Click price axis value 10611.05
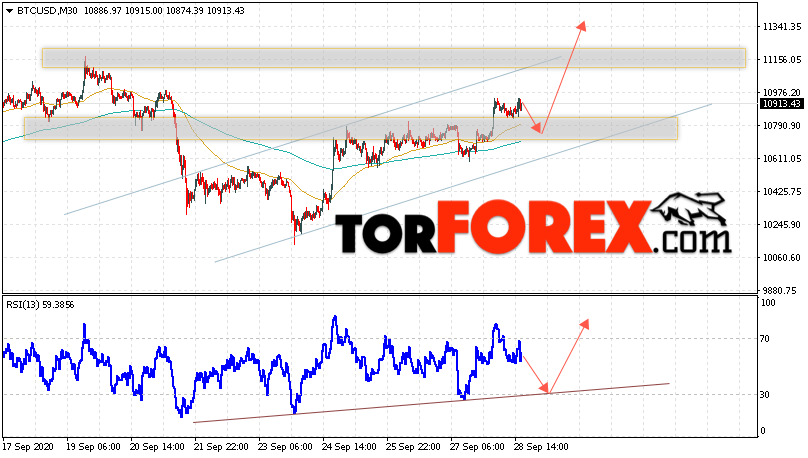The image size is (808, 458). (782, 159)
